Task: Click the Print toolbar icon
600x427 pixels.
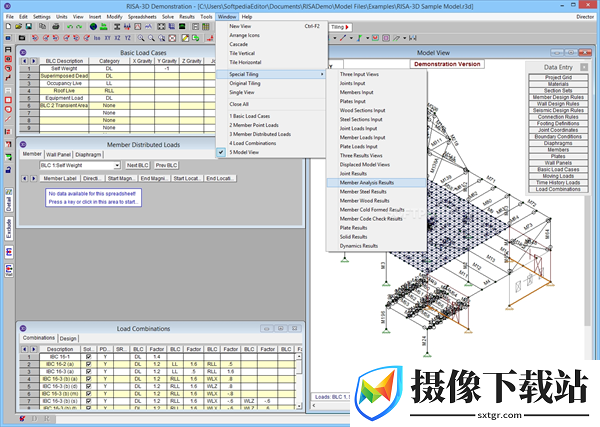Action: (x=56, y=27)
